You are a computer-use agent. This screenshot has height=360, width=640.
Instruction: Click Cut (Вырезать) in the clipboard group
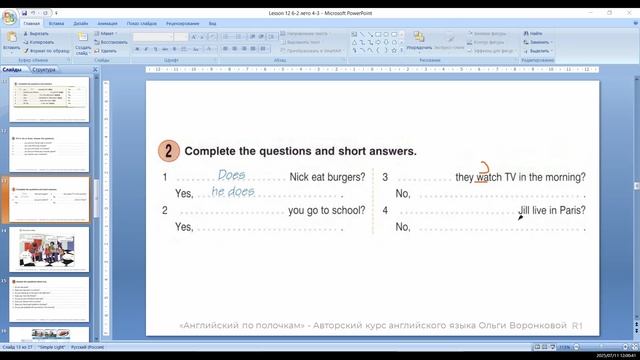pos(36,33)
